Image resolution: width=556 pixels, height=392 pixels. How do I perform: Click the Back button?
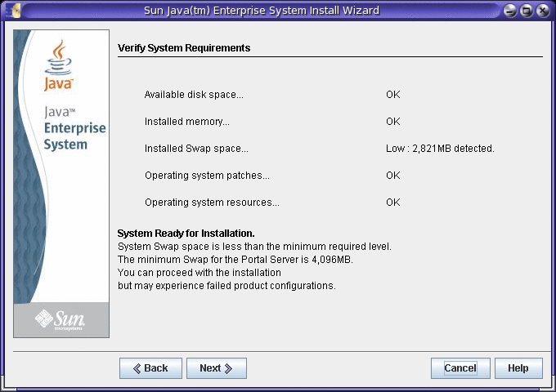point(150,368)
